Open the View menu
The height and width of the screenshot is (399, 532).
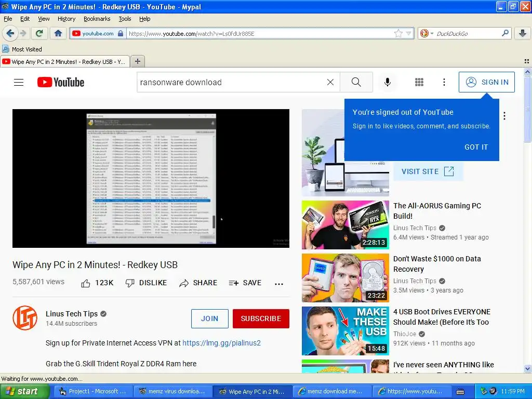coord(44,19)
